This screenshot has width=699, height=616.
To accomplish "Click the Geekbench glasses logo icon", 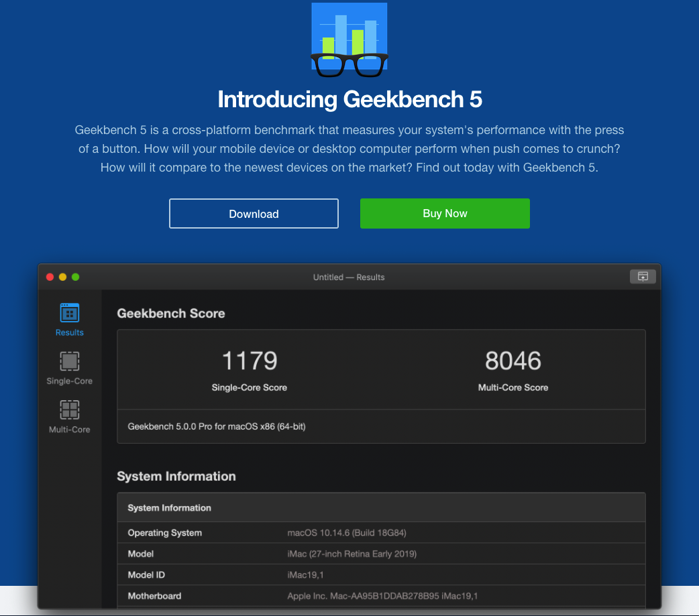I will (x=349, y=40).
